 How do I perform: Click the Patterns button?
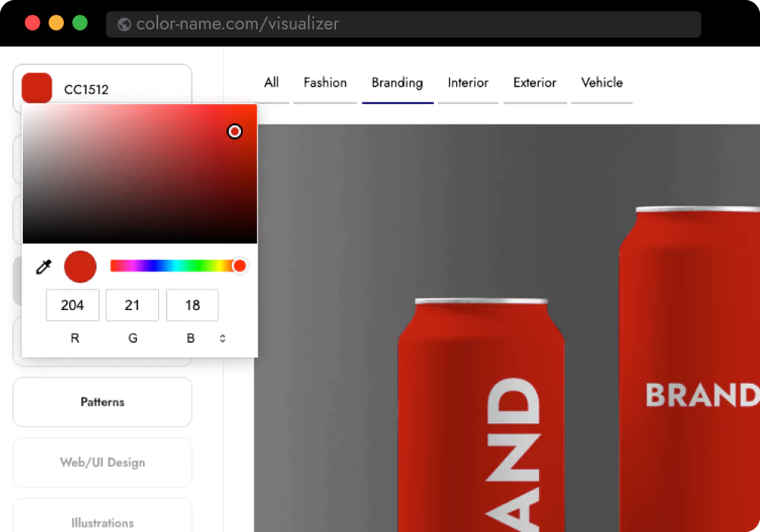coord(103,402)
